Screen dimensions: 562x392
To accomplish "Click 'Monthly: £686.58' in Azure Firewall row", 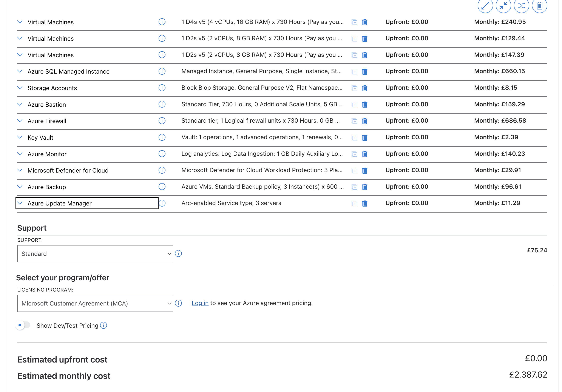I will pos(500,121).
